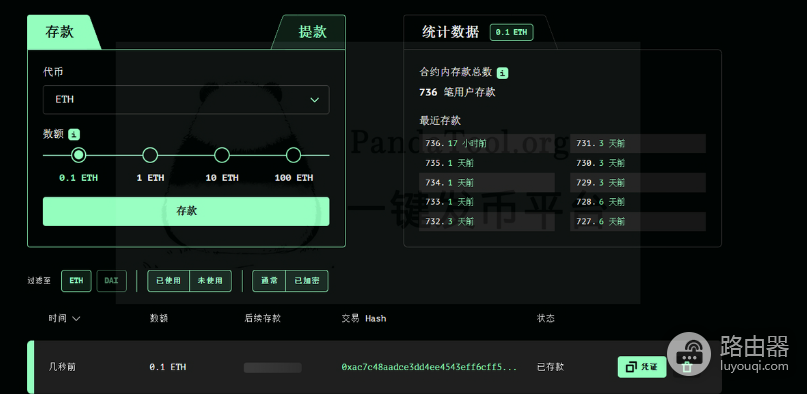Click the 已存款 status cell
This screenshot has height=394, width=807.
[551, 367]
